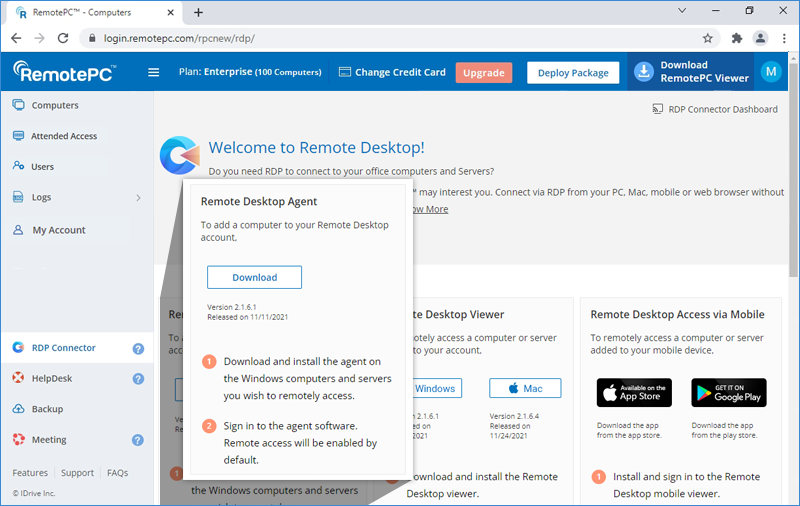Click the Logs document icon
Viewport: 800px width, 506px height.
(18, 197)
